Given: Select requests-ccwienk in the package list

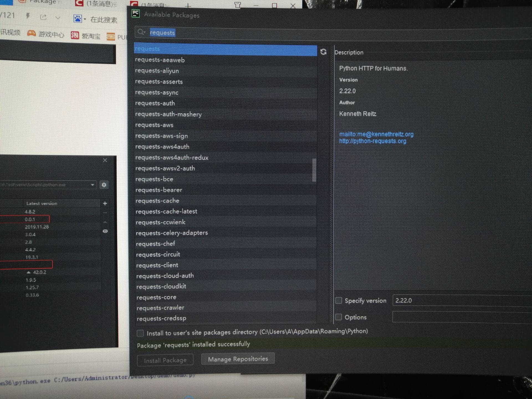Looking at the screenshot, I should click(225, 222).
